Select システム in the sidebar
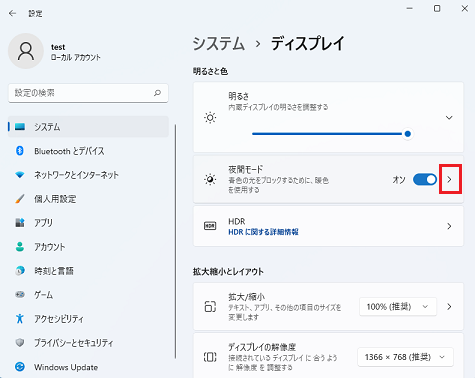The image size is (475, 378). pos(88,127)
